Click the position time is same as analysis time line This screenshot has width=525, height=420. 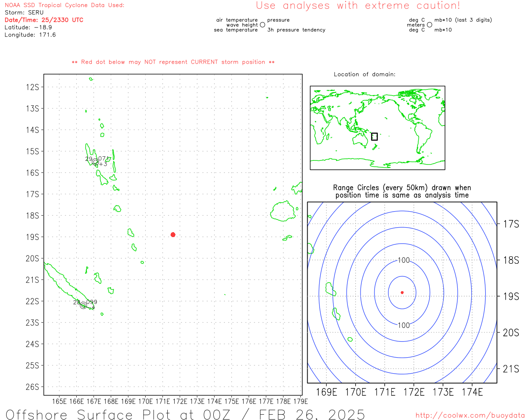coord(402,195)
